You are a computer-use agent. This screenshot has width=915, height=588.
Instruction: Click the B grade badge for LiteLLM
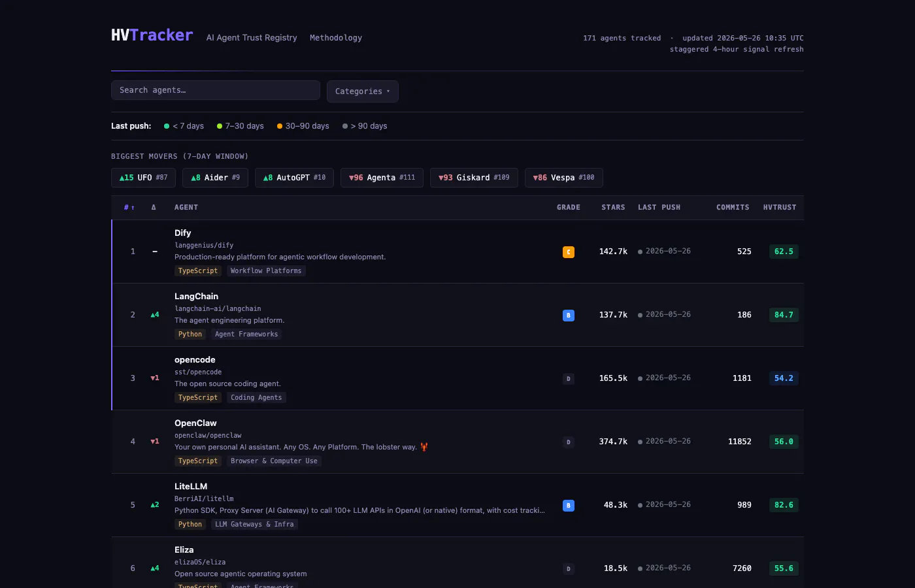569,505
